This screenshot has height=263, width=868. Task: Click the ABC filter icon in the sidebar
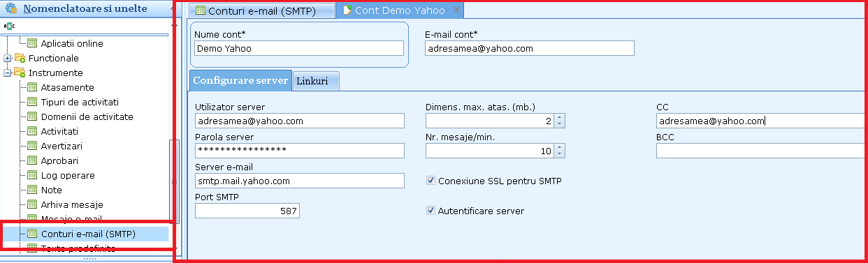pyautogui.click(x=9, y=25)
